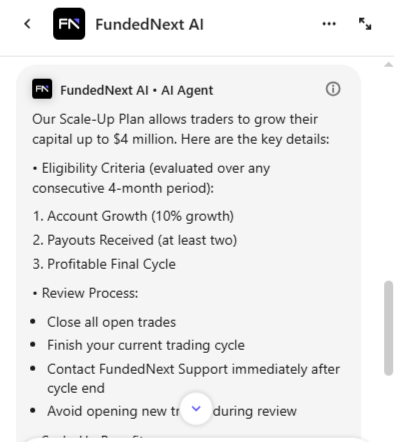Click the Payouts Received (at least two) item

tap(135, 240)
